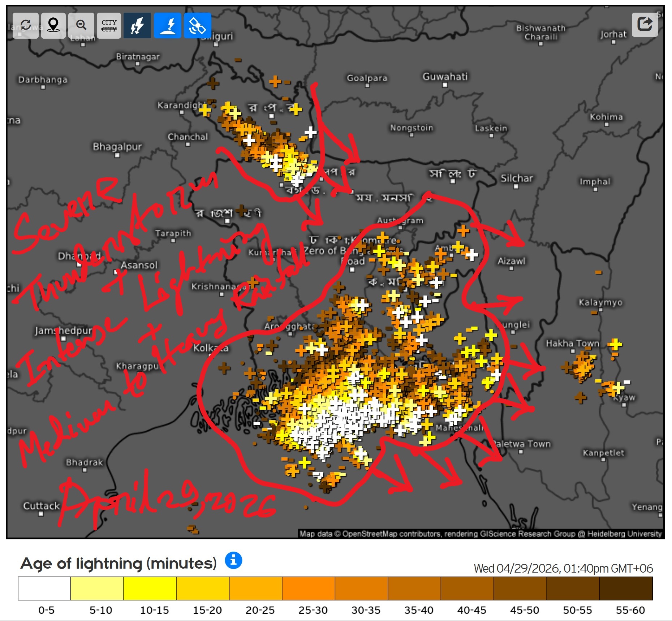Click the Guwahati city marker
Screen dimensions: 672x621
(x=445, y=85)
